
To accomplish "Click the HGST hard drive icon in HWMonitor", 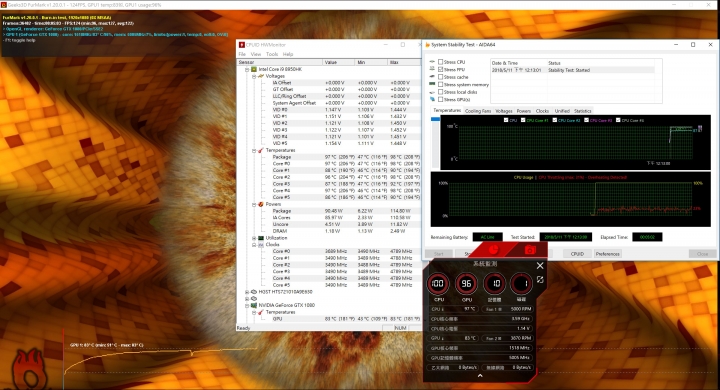I will [254, 292].
